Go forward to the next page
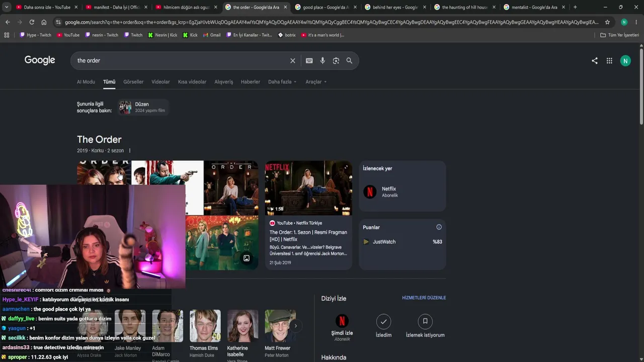 coord(20,22)
